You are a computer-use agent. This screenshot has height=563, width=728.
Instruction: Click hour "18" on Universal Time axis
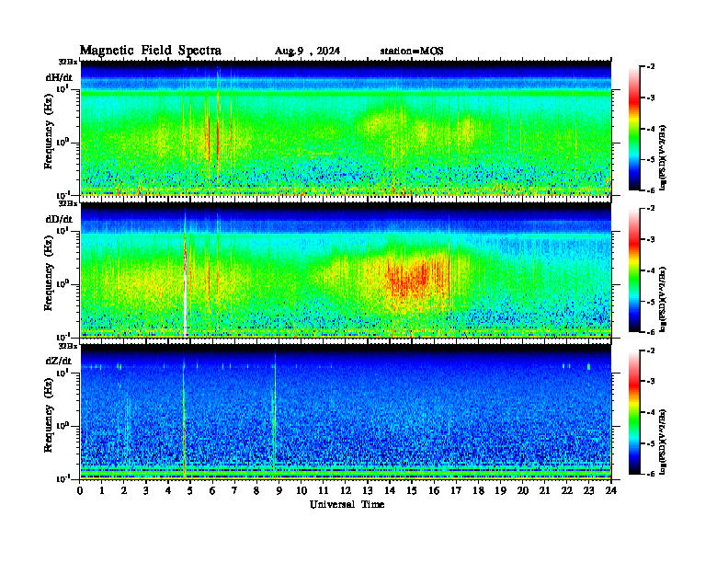478,490
